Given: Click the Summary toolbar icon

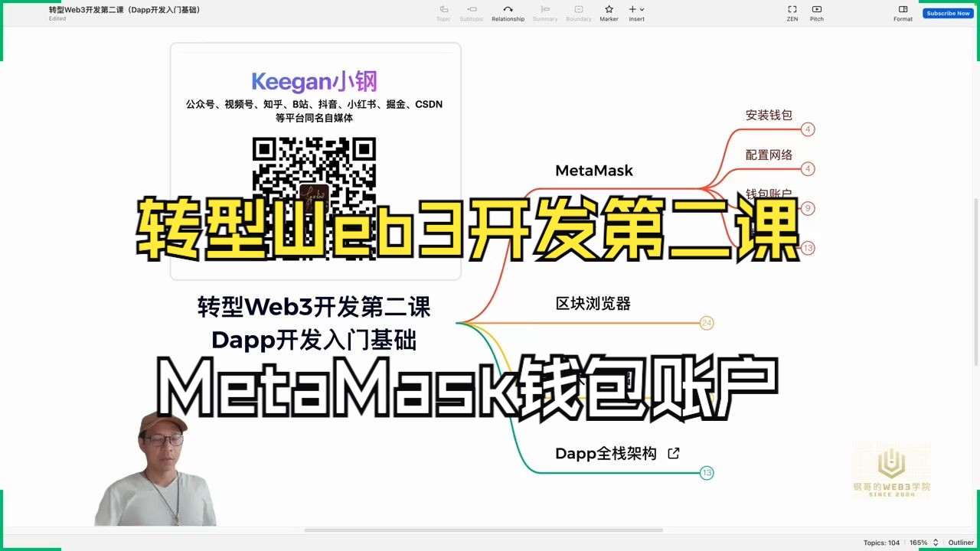Looking at the screenshot, I should pos(545,13).
